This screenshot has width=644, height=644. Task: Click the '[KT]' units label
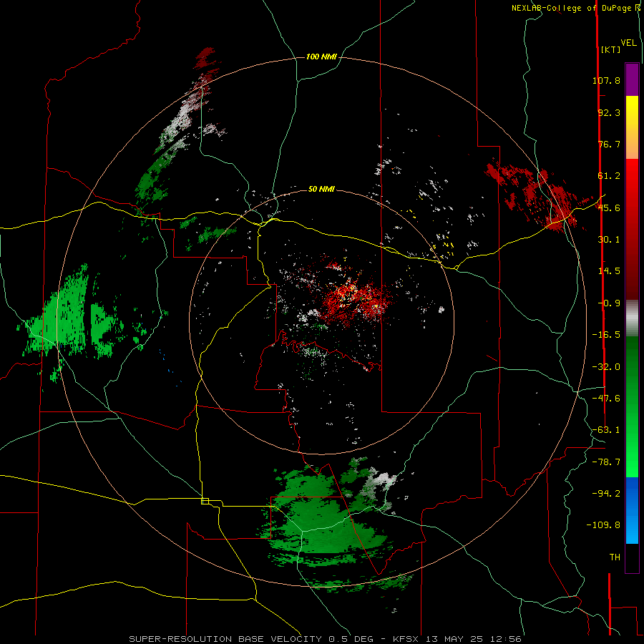610,49
